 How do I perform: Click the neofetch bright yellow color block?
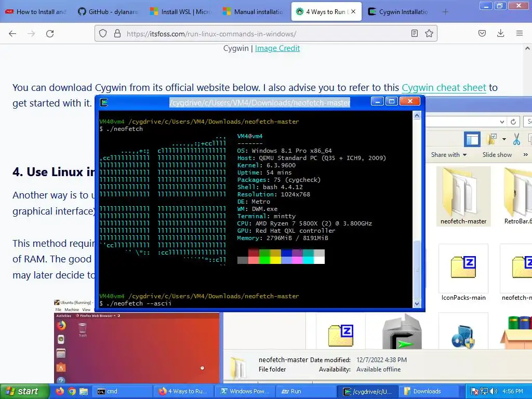tap(275, 260)
